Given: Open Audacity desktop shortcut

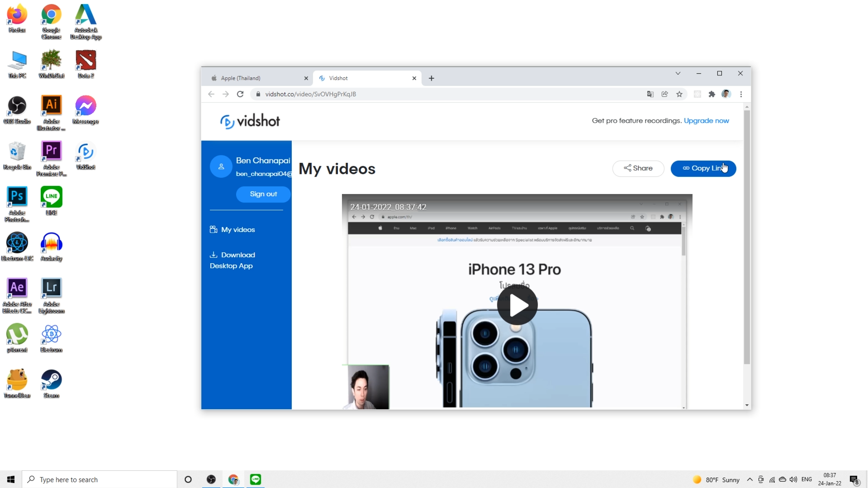Looking at the screenshot, I should 51,247.
